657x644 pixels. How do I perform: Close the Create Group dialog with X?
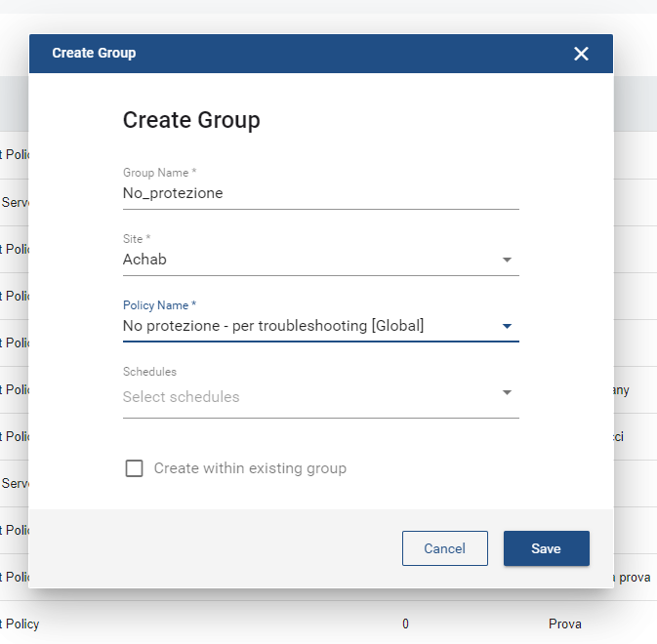coord(581,54)
